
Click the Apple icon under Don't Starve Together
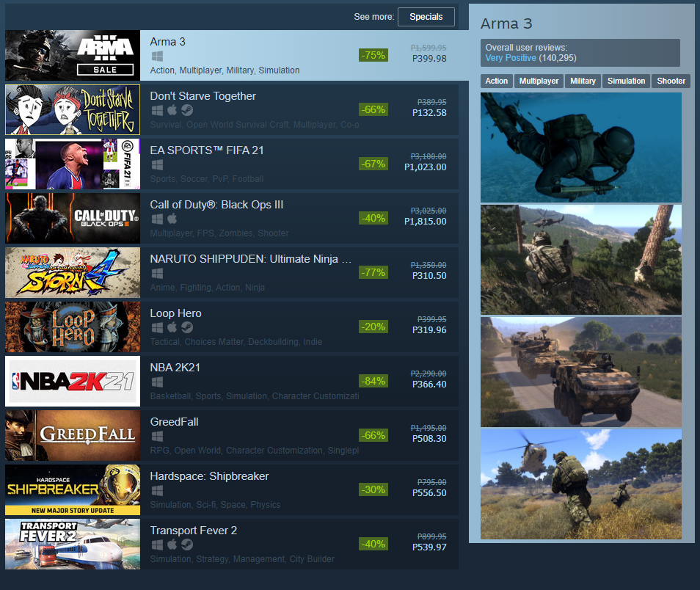172,110
